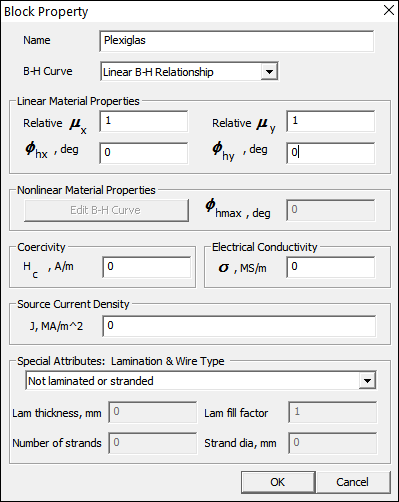
Task: Click the φhmax degrees field
Action: pyautogui.click(x=330, y=210)
